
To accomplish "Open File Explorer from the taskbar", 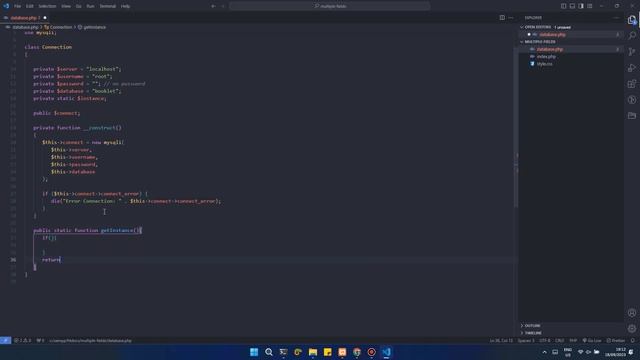I will coord(313,352).
